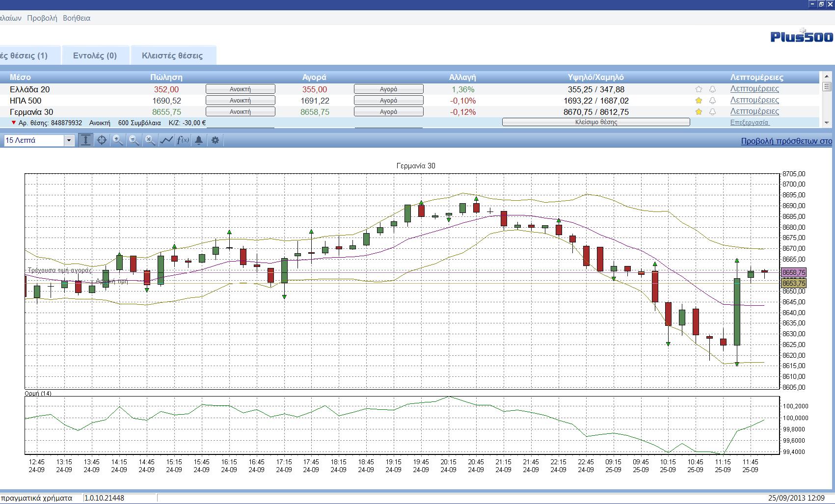Open indicators via the f(x) icon
The width and height of the screenshot is (835, 504).
click(183, 140)
